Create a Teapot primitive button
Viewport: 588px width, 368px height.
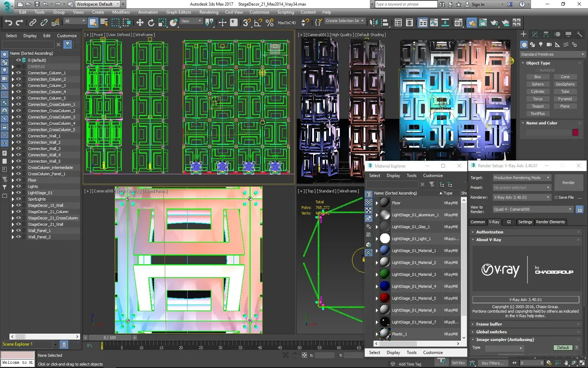[x=538, y=106]
